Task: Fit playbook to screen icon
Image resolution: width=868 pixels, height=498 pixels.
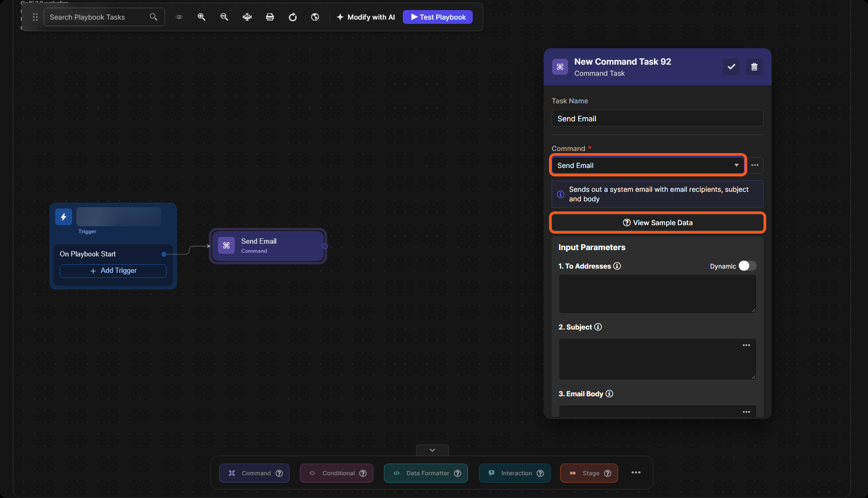Action: tap(247, 17)
